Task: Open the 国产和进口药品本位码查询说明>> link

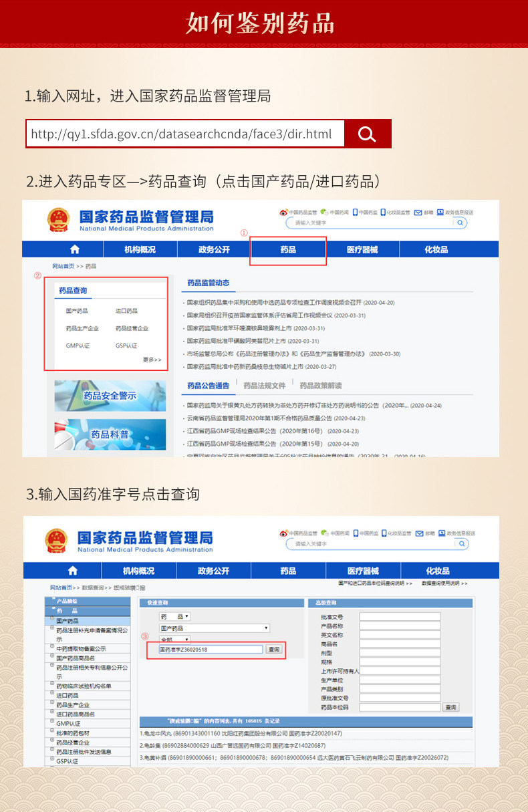Action: click(376, 584)
